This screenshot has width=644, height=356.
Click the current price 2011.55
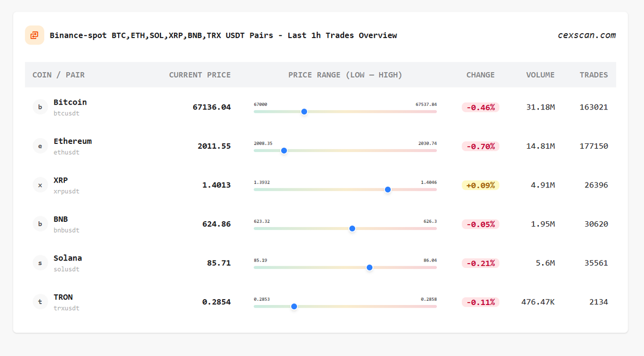click(214, 146)
